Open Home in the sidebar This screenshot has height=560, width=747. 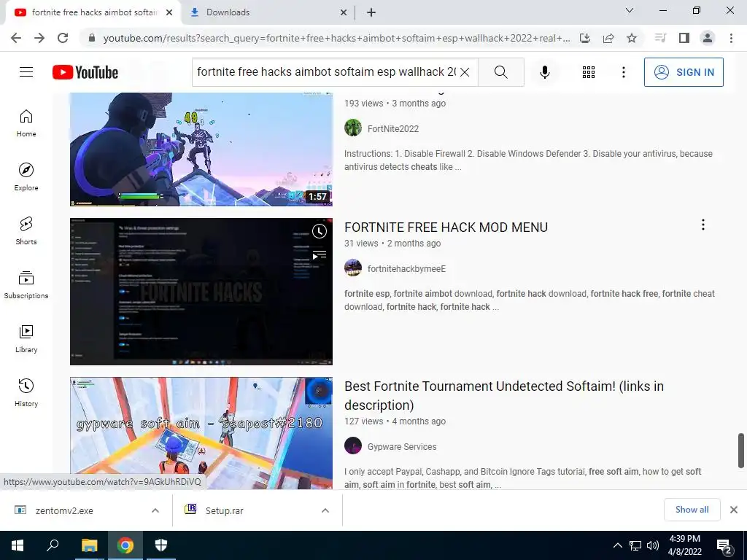click(26, 123)
